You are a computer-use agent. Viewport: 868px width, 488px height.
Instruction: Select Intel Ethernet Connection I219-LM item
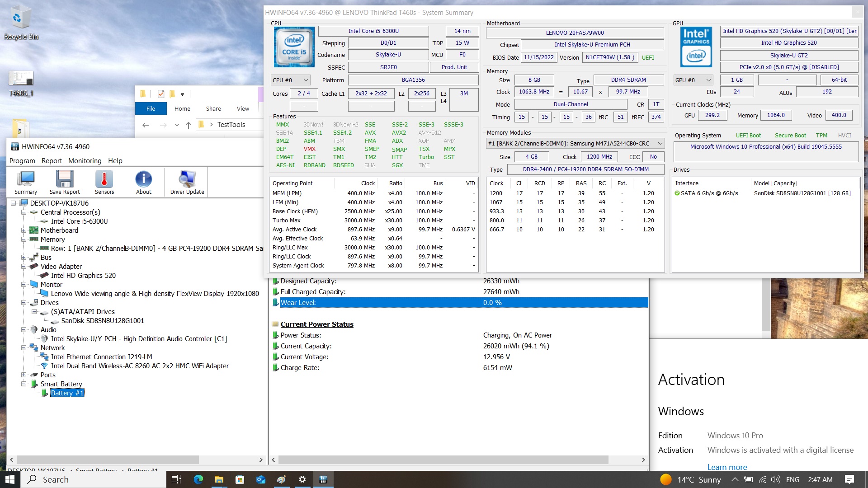click(x=101, y=357)
